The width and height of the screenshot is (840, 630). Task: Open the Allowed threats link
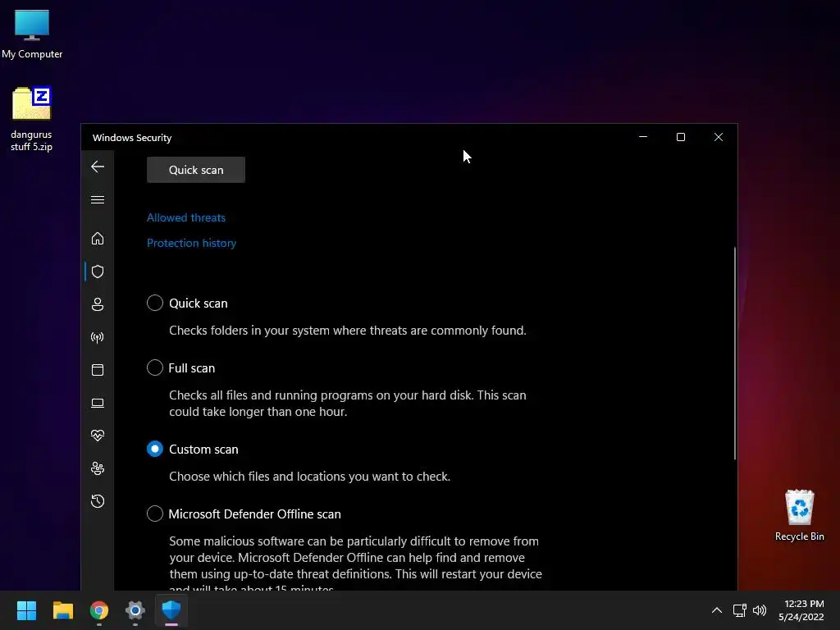186,217
